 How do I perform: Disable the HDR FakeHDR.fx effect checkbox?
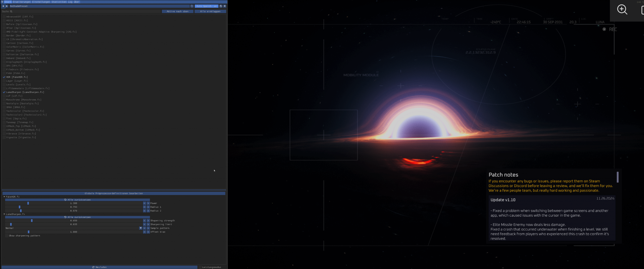4,77
